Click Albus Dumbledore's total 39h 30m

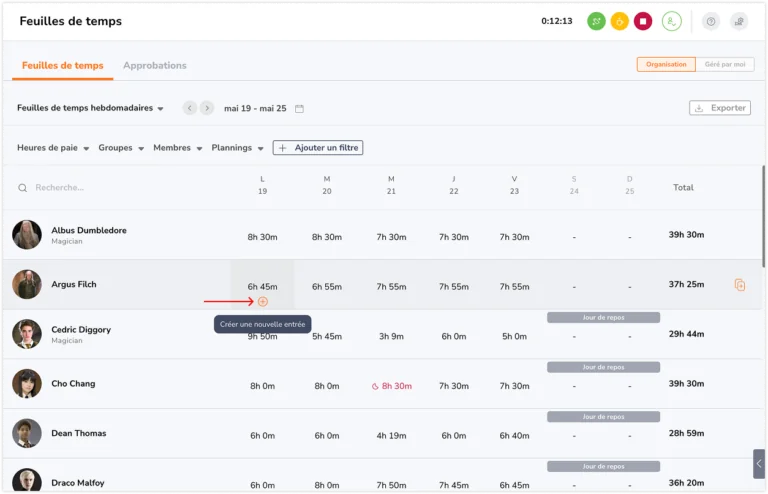pyautogui.click(x=686, y=235)
